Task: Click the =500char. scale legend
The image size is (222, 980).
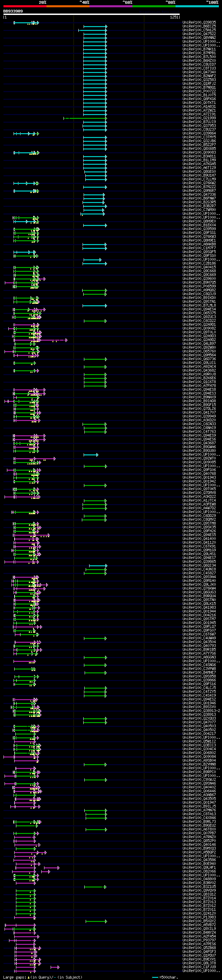Action: 165,977
